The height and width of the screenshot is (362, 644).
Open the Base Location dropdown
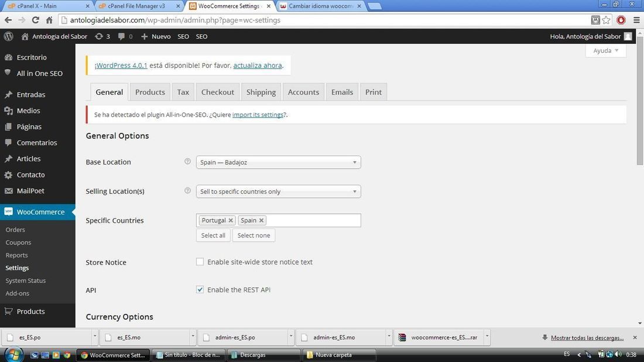click(x=279, y=162)
